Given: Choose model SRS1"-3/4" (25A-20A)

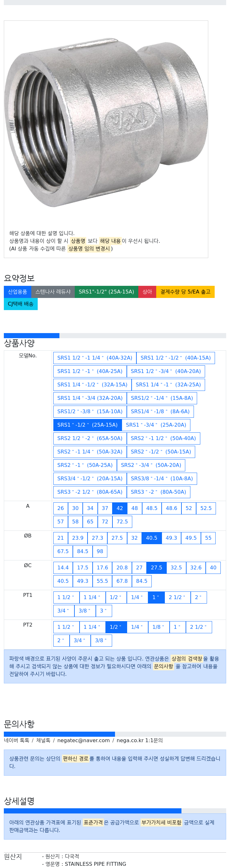Looking at the screenshot, I should tap(156, 425).
